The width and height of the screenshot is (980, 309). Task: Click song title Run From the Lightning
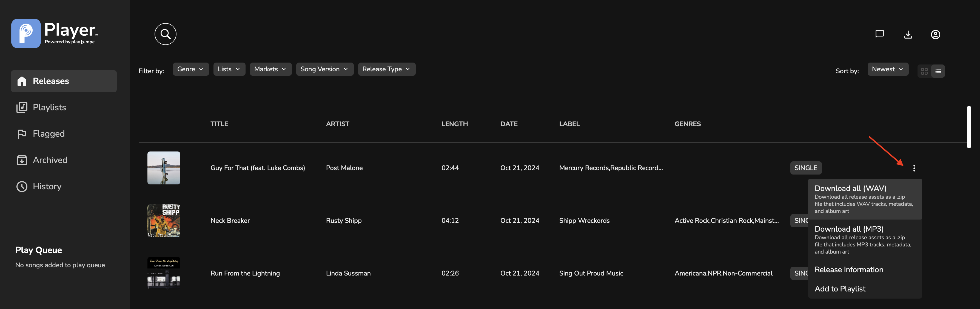coord(245,273)
